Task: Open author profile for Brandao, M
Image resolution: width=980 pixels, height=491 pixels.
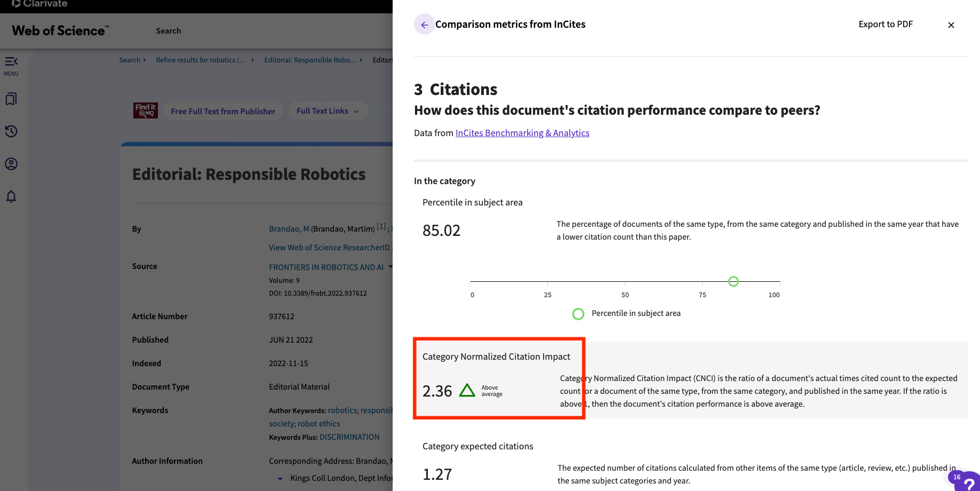Action: (x=288, y=228)
